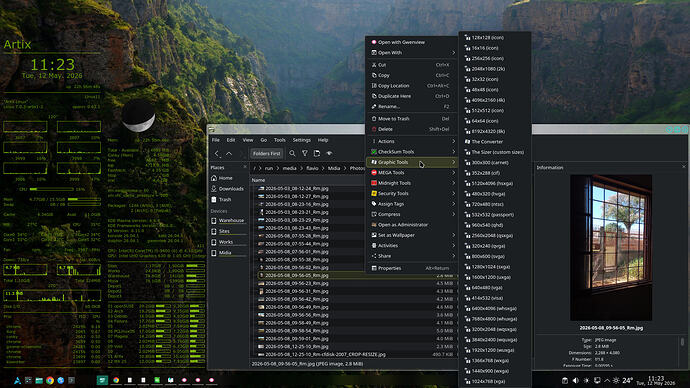Open the View menu

pyautogui.click(x=248, y=140)
